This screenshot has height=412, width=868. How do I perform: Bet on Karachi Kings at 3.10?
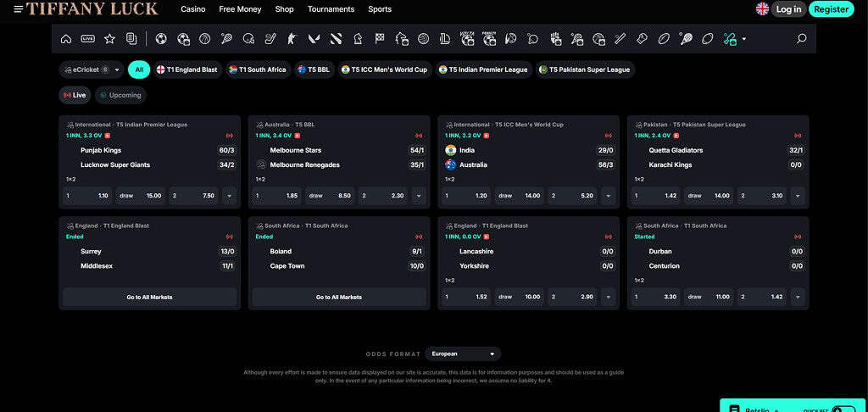[762, 196]
